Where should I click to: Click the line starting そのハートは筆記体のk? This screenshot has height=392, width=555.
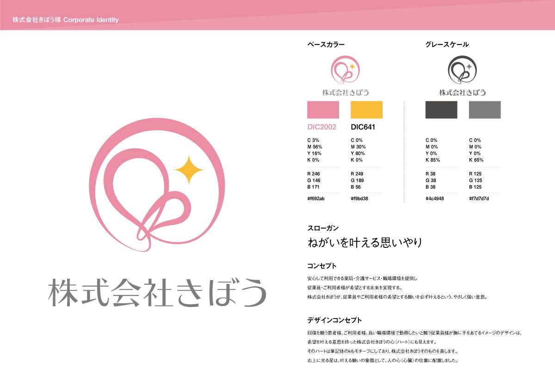coord(382,351)
